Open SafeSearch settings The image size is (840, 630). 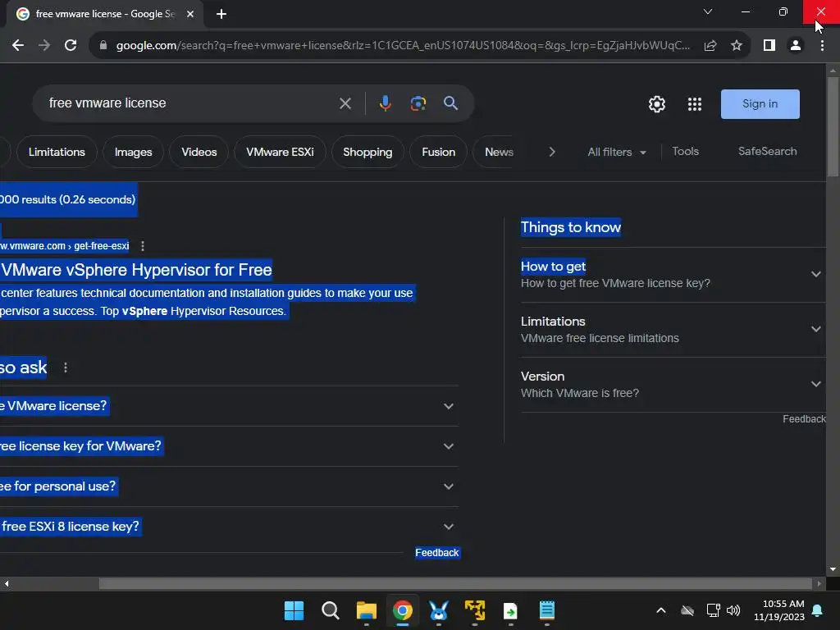pos(767,152)
